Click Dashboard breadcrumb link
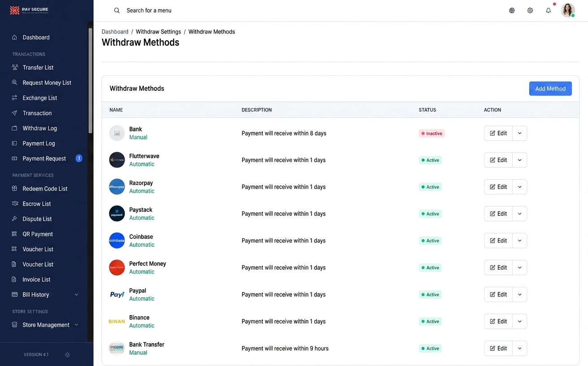The image size is (588, 366). point(115,32)
